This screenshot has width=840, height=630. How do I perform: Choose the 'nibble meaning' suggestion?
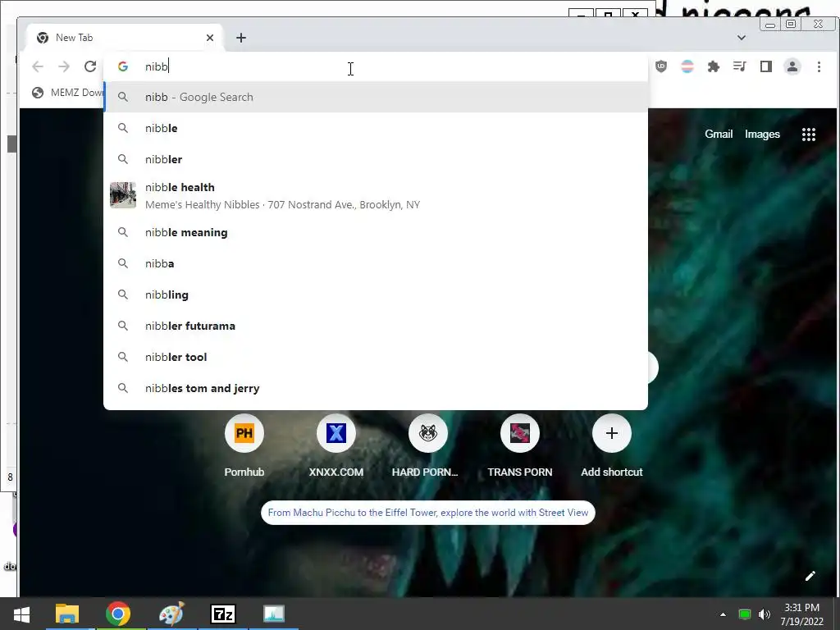click(376, 232)
